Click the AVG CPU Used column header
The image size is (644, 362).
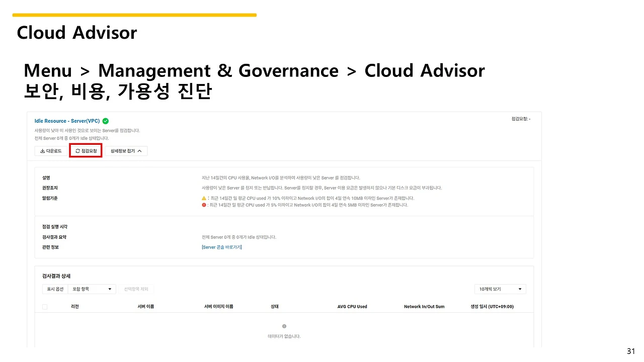click(x=352, y=307)
